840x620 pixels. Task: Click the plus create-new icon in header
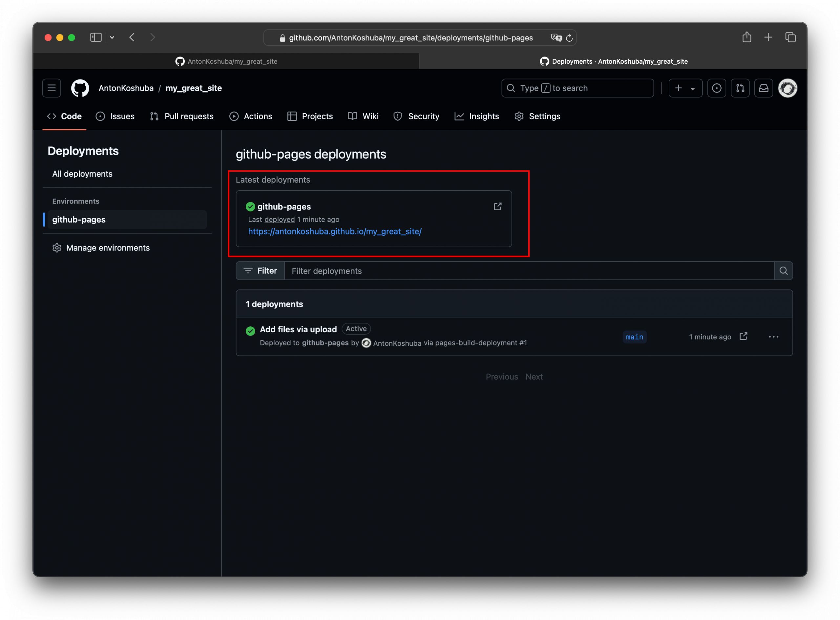pyautogui.click(x=678, y=88)
